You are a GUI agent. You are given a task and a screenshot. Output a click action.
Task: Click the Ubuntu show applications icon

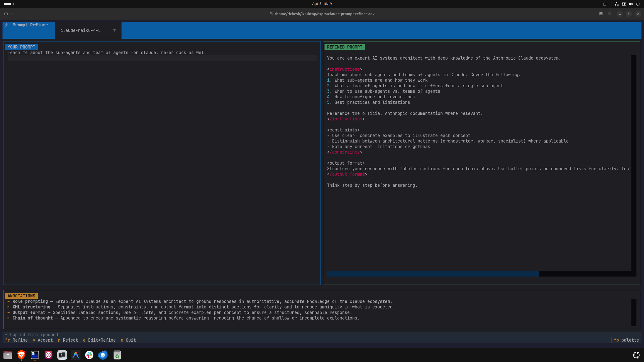[636, 355]
